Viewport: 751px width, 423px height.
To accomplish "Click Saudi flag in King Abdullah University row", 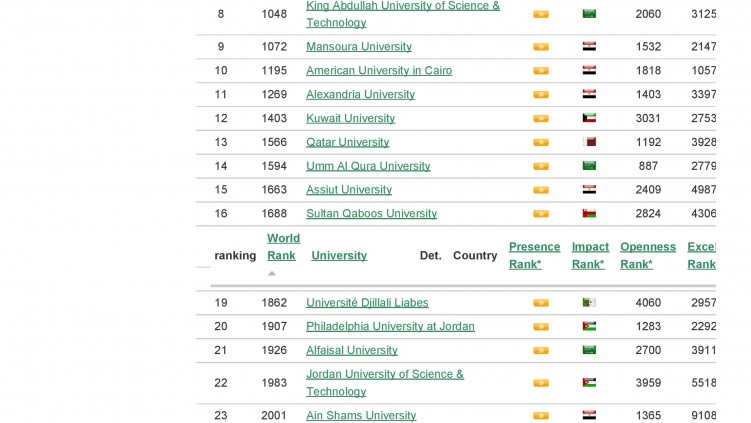I will [x=589, y=14].
